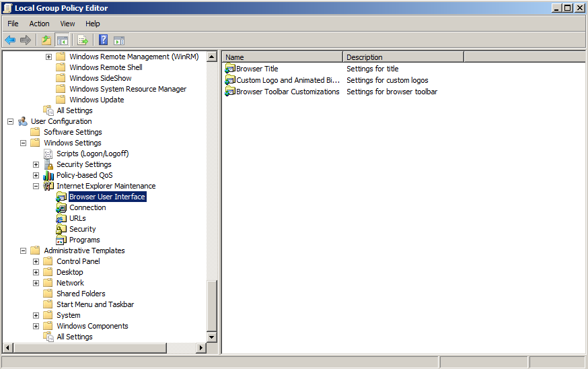588x369 pixels.
Task: Expand the Windows Components node
Action: click(x=36, y=326)
